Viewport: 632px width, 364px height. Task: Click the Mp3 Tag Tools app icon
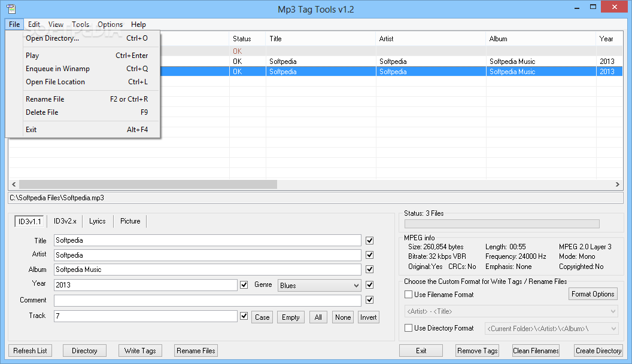pos(11,8)
